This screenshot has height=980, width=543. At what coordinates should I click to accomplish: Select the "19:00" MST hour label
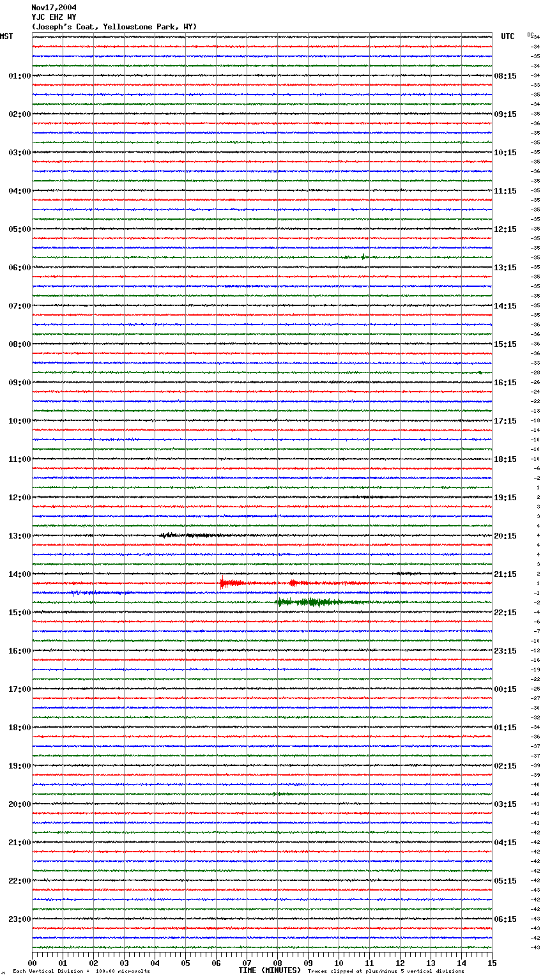tap(20, 766)
